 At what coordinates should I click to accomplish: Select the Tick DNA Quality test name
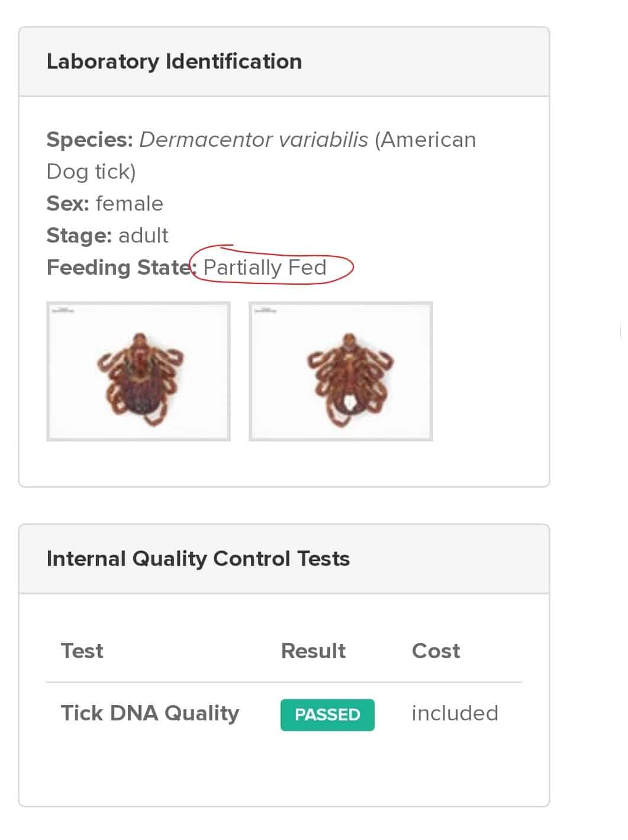click(x=150, y=713)
